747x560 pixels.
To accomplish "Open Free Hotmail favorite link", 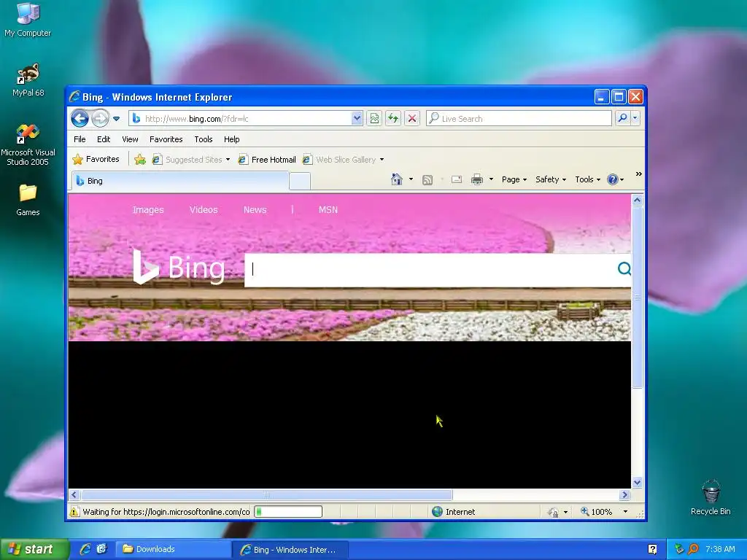I will pos(267,160).
